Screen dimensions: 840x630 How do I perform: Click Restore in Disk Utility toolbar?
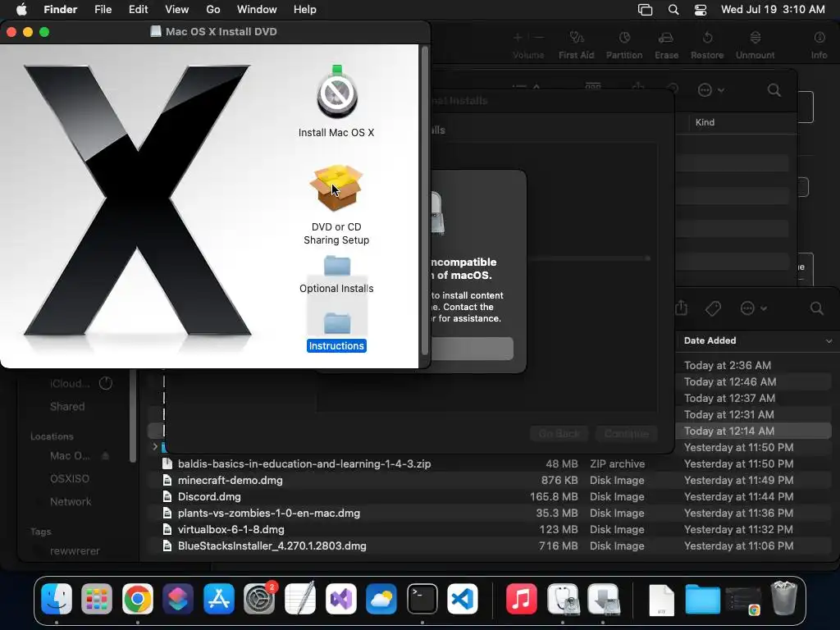(x=707, y=45)
